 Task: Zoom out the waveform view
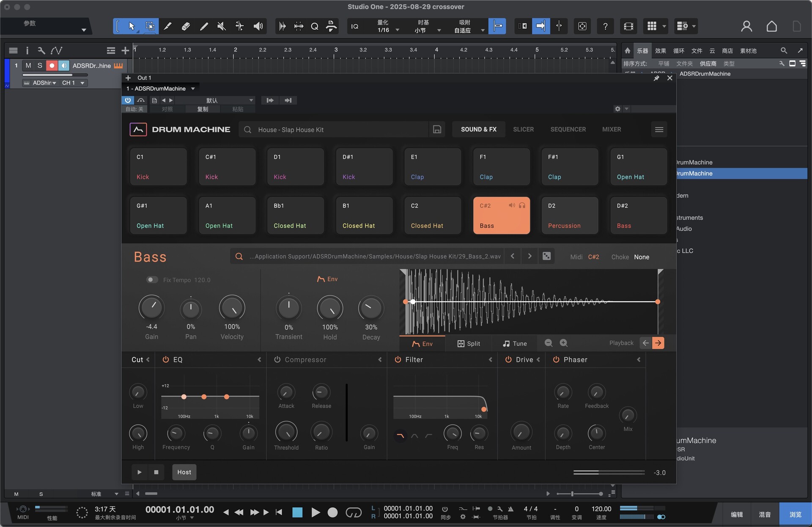click(549, 343)
